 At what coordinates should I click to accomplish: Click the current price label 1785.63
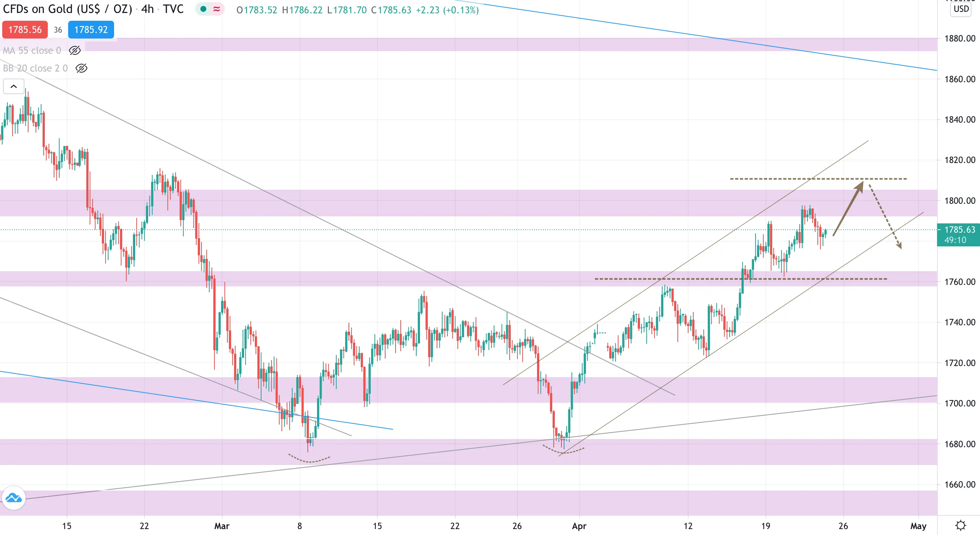[x=960, y=229]
